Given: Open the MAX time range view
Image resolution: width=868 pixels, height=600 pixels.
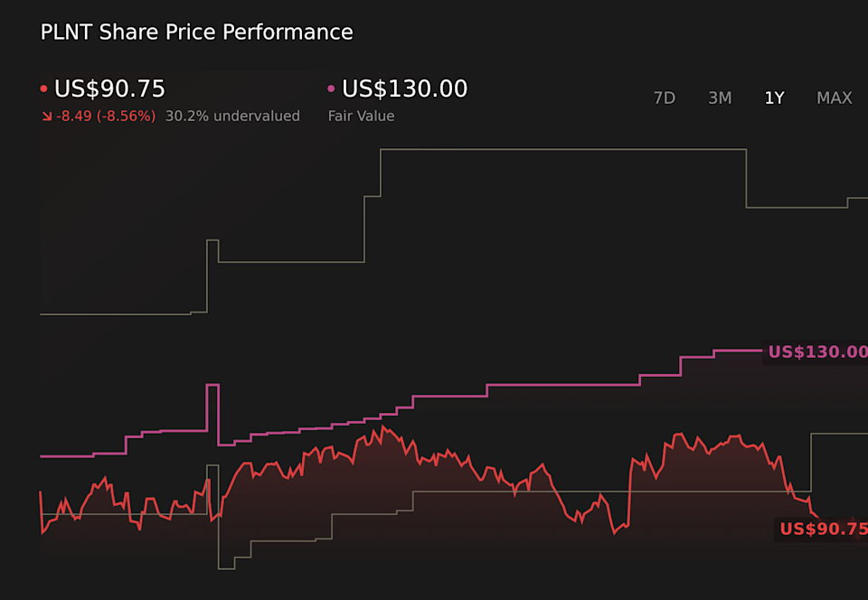Looking at the screenshot, I should pos(834,98).
